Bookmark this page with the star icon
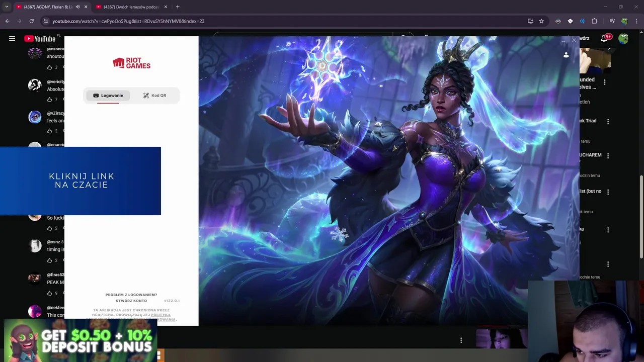This screenshot has width=644, height=362. coord(541,21)
